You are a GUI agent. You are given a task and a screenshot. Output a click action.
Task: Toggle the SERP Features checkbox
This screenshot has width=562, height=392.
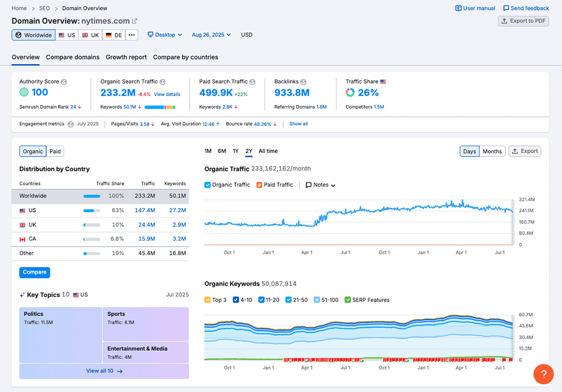click(x=347, y=300)
